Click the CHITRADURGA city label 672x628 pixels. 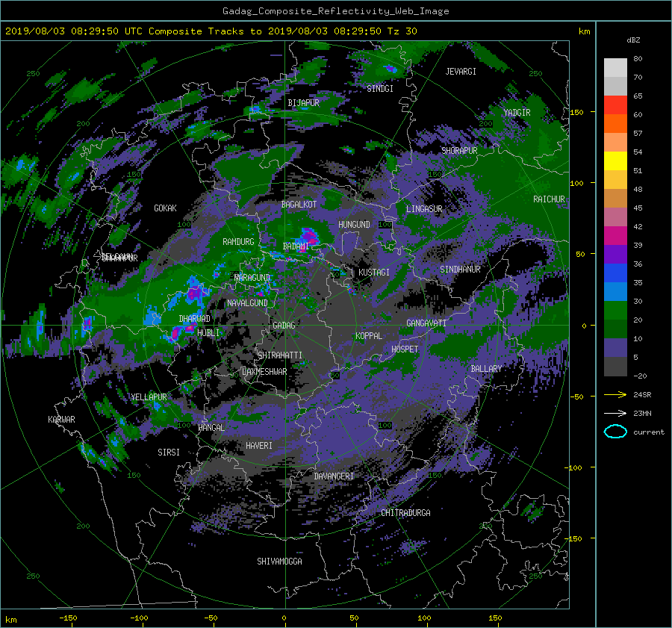pos(405,513)
